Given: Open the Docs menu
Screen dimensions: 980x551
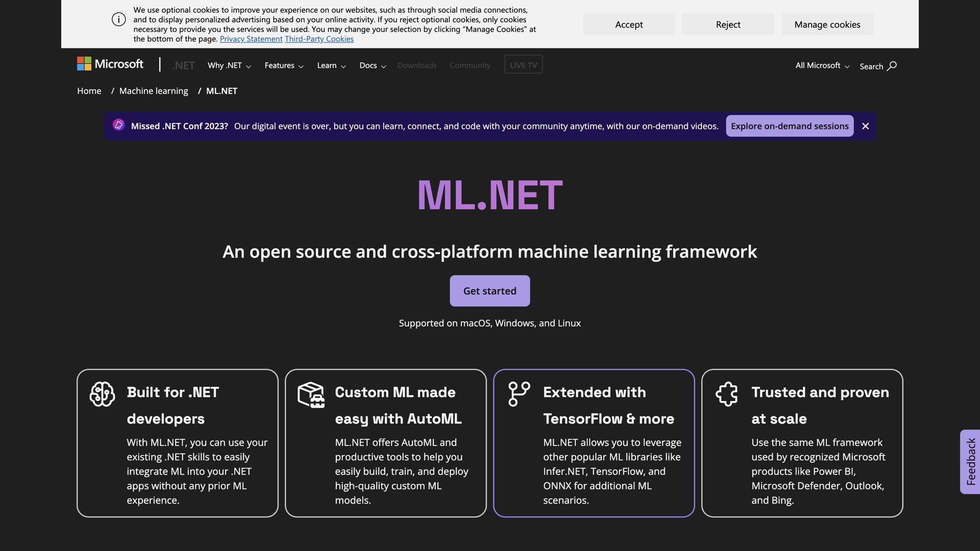Looking at the screenshot, I should tap(372, 65).
